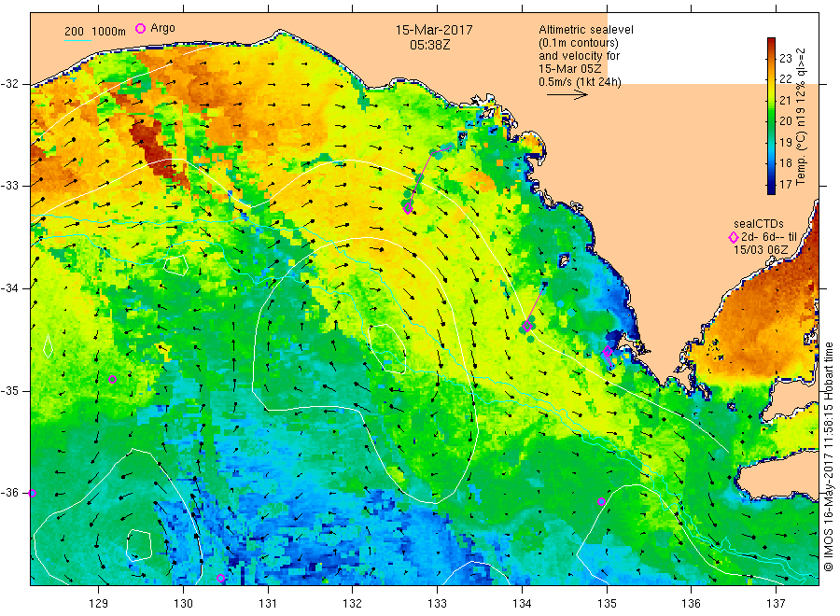
Task: Click the dark blue bottom of the color bar
Action: tap(772, 189)
